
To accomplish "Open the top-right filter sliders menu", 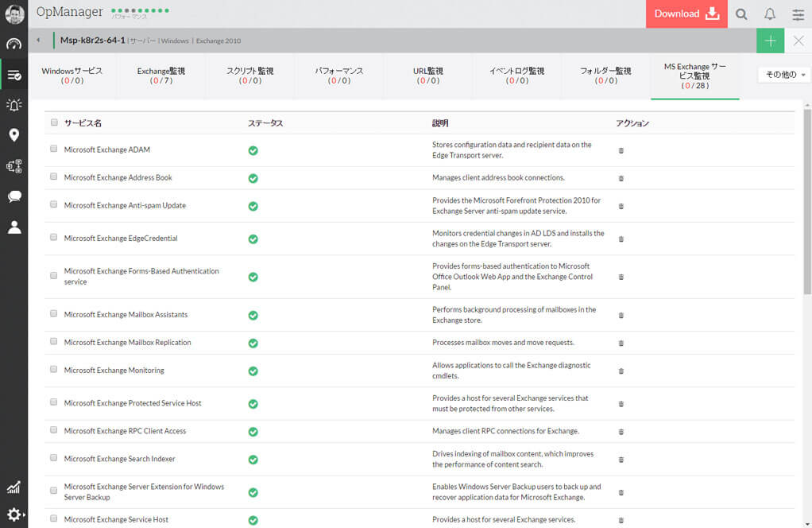I will click(798, 14).
